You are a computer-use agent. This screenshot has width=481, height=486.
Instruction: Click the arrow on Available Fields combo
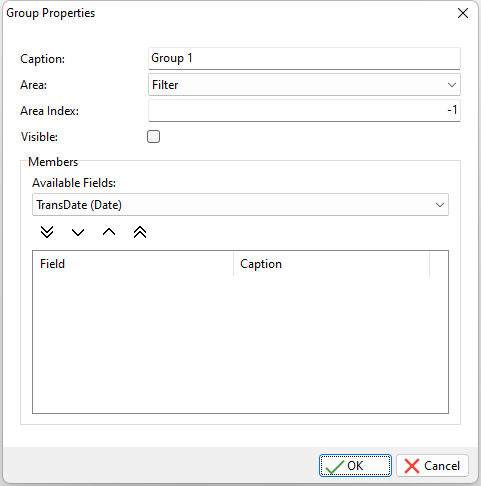point(440,205)
